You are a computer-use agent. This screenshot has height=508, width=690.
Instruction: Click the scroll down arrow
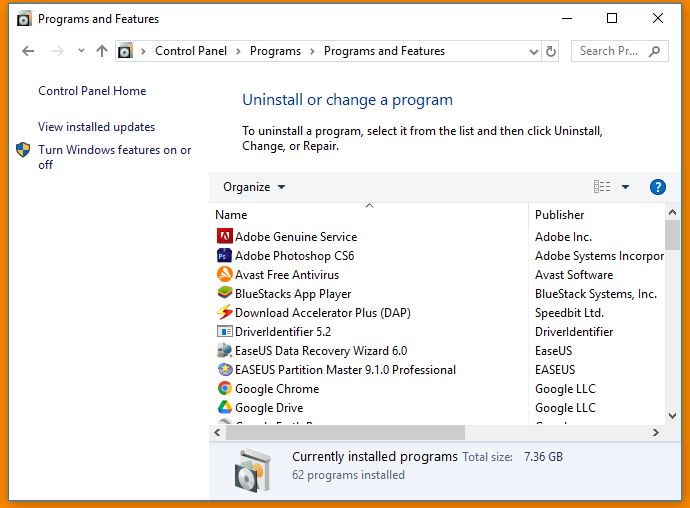coord(672,415)
